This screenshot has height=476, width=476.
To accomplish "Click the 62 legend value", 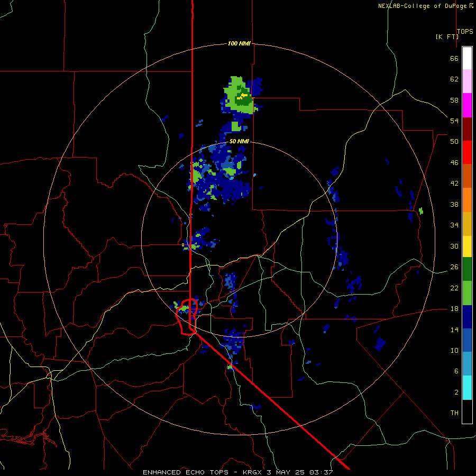I will (x=454, y=79).
